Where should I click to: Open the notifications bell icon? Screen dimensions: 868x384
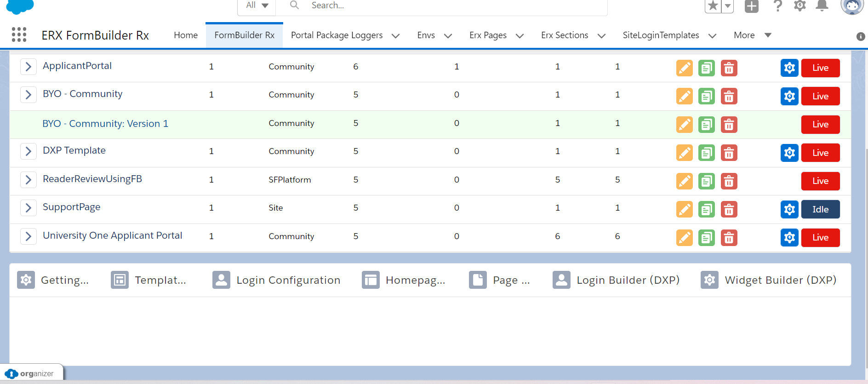pos(822,6)
